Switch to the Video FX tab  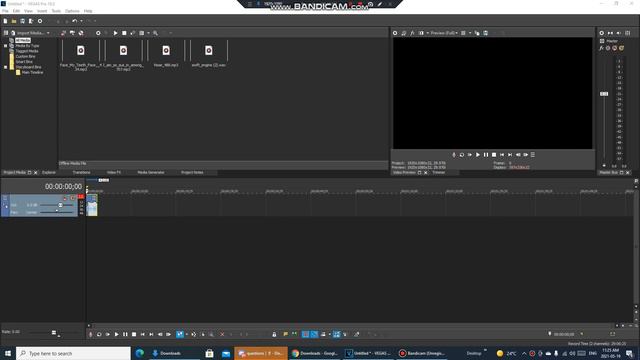[x=114, y=173]
